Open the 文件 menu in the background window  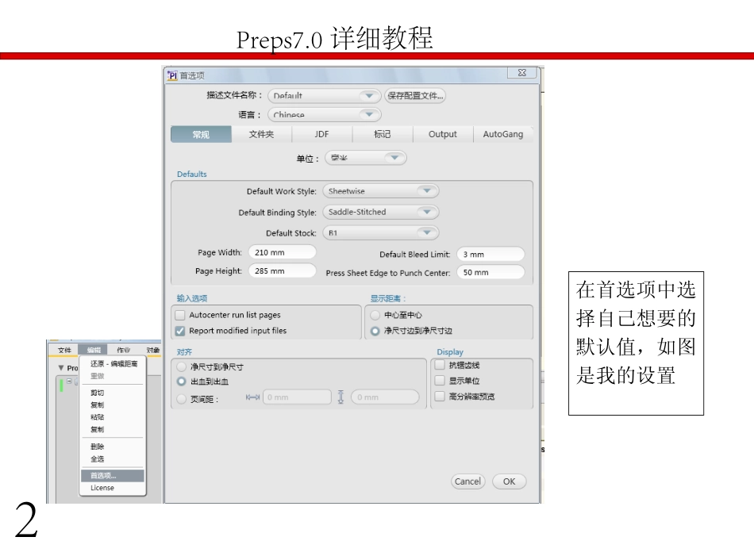(x=64, y=350)
